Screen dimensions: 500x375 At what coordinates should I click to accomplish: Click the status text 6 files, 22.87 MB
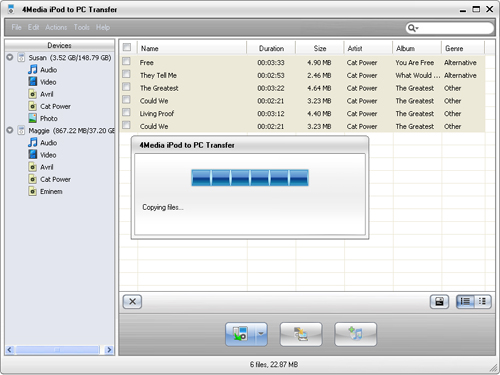pyautogui.click(x=274, y=364)
